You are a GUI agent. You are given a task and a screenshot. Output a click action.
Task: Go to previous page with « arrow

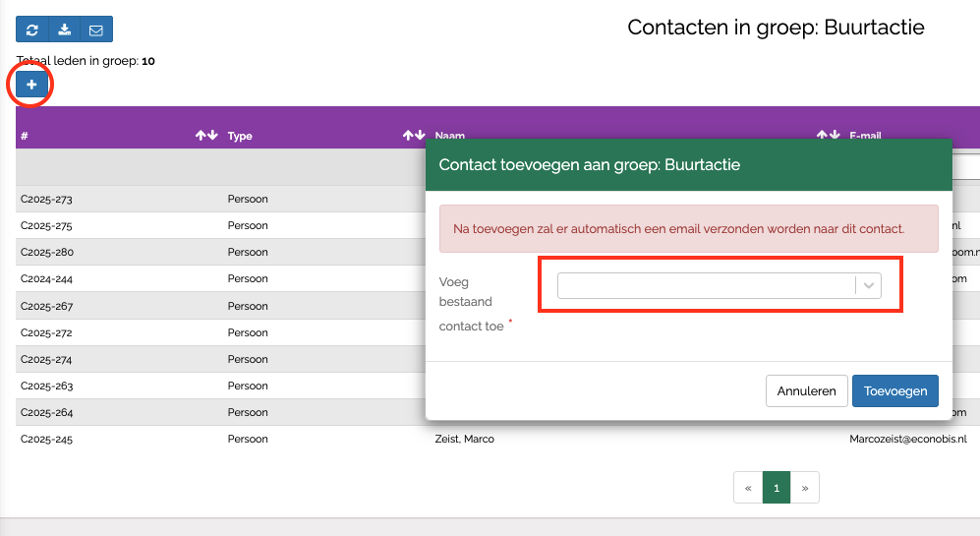[748, 488]
